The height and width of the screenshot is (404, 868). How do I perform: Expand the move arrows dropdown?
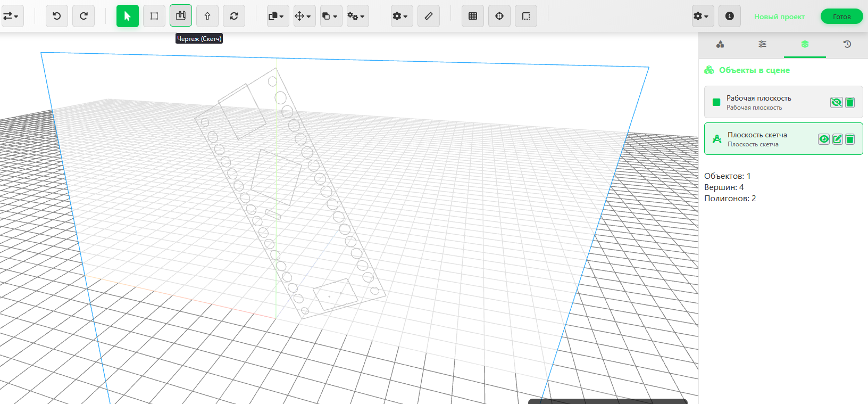click(304, 16)
